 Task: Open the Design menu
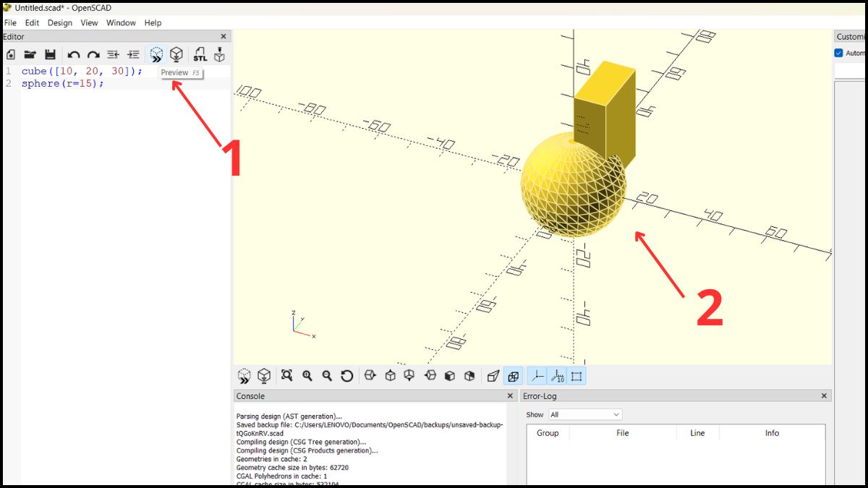pos(60,22)
